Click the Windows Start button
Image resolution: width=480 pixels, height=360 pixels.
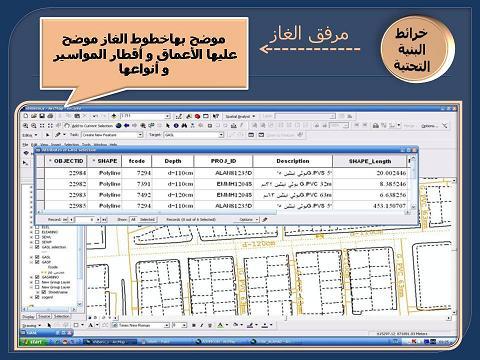point(32,342)
